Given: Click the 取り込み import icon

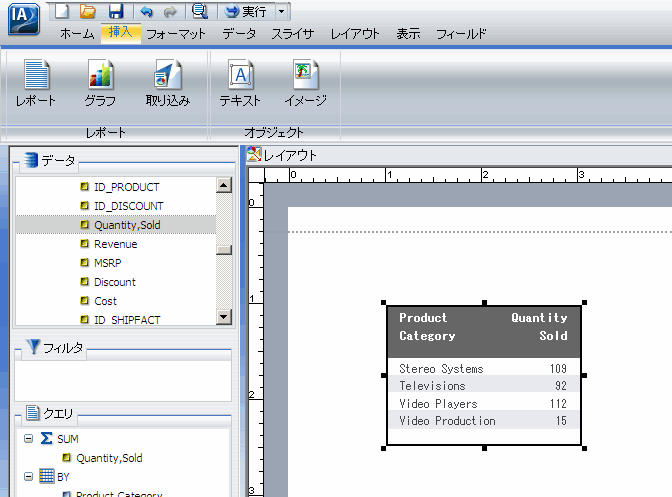Looking at the screenshot, I should pyautogui.click(x=168, y=83).
